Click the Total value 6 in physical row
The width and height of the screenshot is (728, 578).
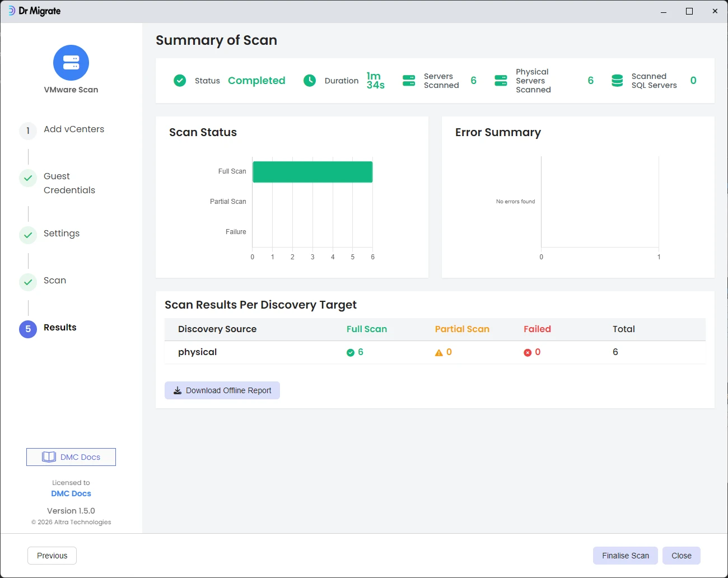615,352
